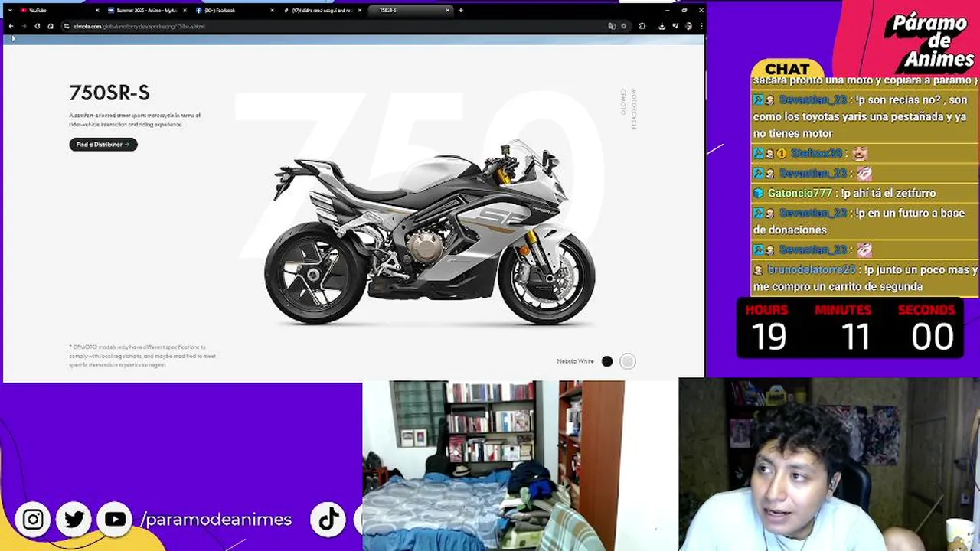Open the browser extensions menu
Image resolution: width=980 pixels, height=551 pixels.
[642, 26]
